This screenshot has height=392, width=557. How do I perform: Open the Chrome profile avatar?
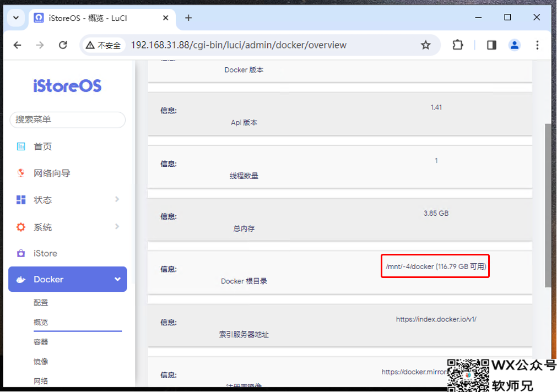coord(515,45)
